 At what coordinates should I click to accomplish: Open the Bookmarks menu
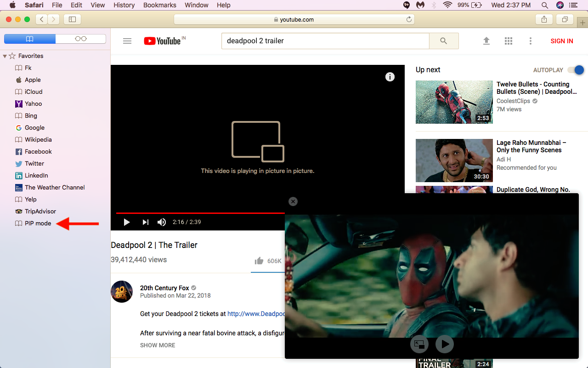click(160, 5)
